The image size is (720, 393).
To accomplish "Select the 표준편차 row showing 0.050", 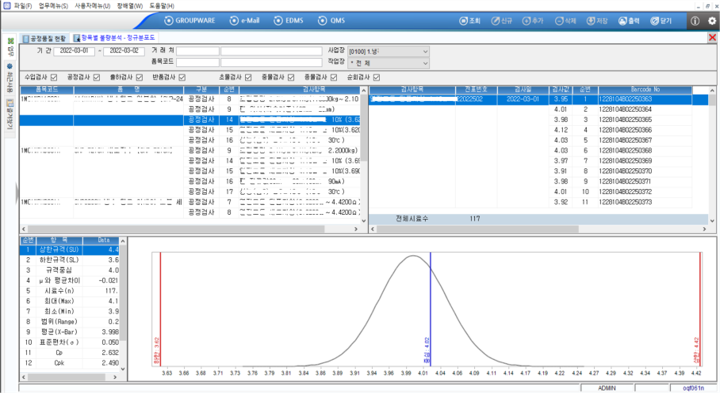I will [x=69, y=342].
